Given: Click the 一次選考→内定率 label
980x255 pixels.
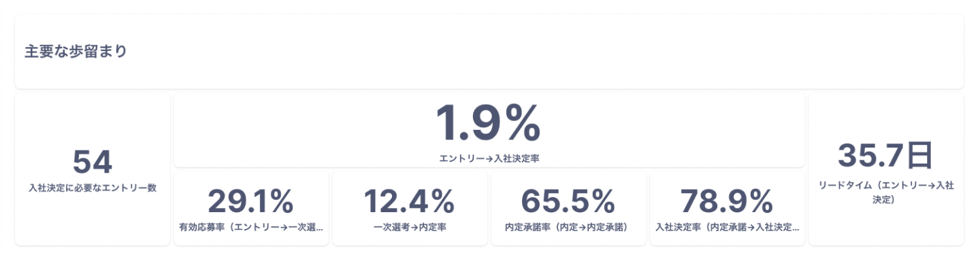Looking at the screenshot, I should (x=410, y=226).
